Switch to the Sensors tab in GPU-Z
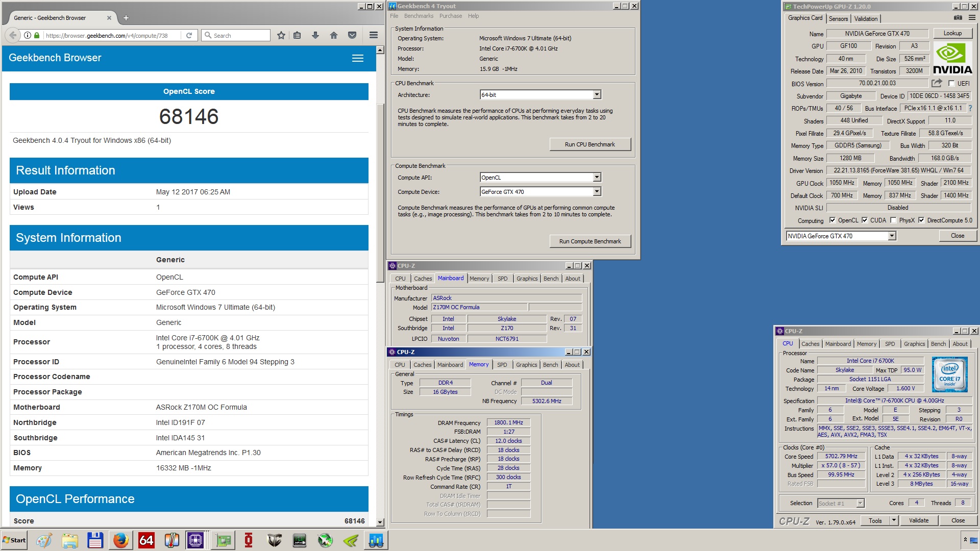 click(838, 19)
